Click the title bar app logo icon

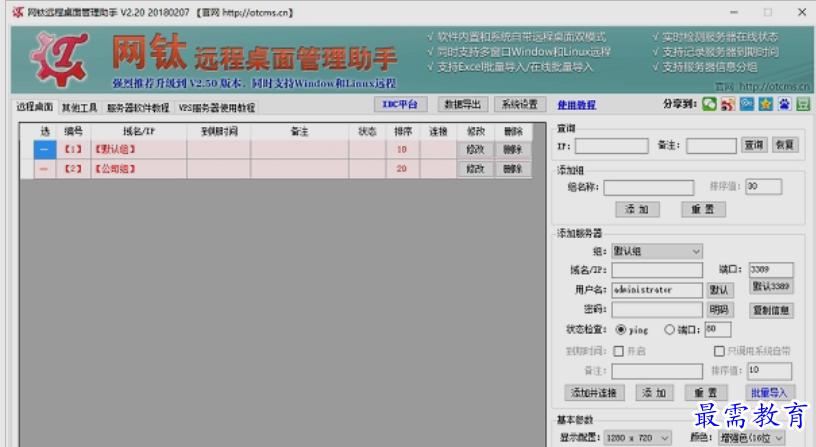(18, 12)
